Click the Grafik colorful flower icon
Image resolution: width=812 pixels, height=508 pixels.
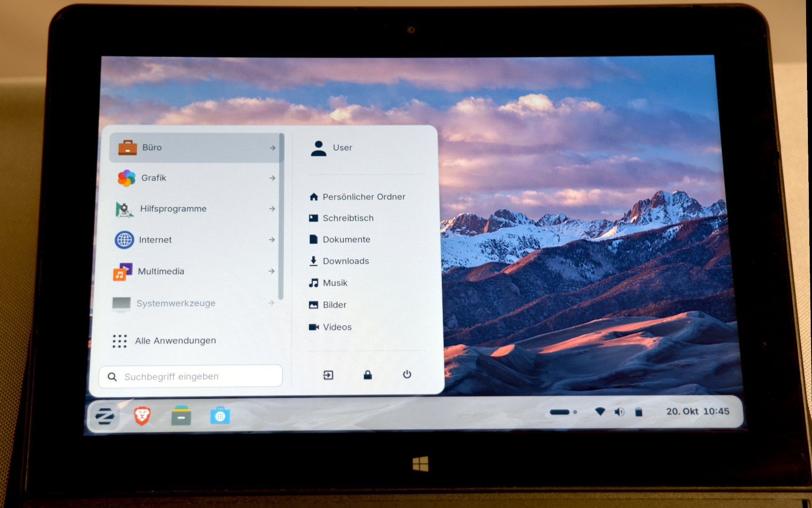click(x=126, y=178)
